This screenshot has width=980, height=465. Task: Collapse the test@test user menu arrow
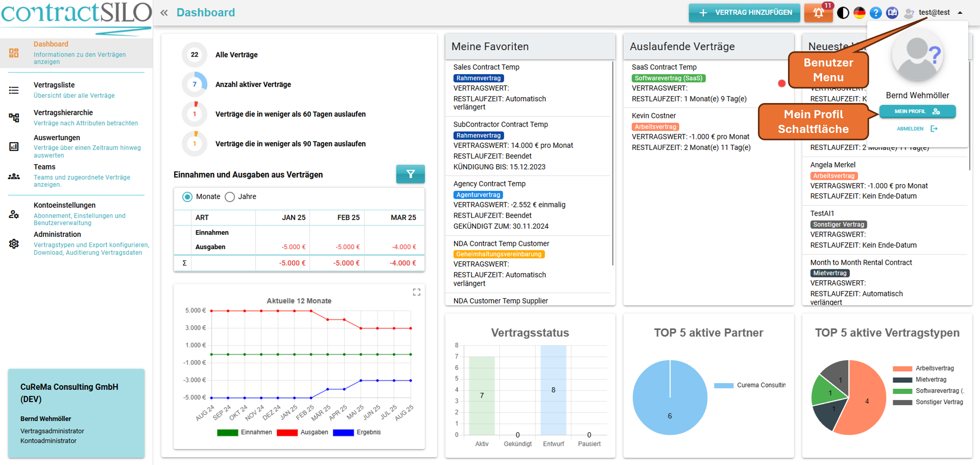coord(960,12)
